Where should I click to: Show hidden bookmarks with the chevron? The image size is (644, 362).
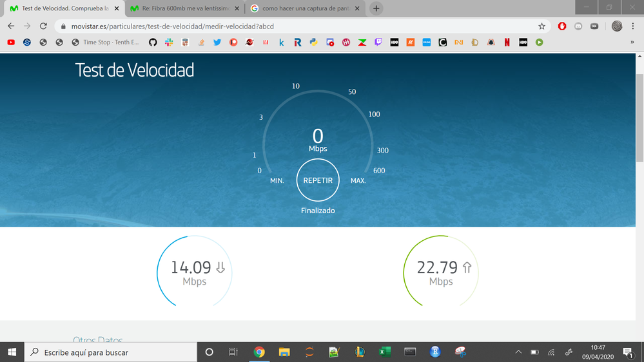[x=632, y=43]
